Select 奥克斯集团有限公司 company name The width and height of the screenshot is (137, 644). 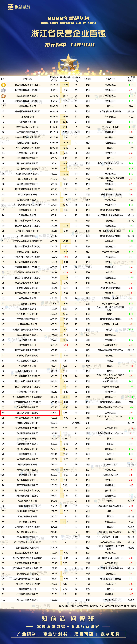point(27,179)
